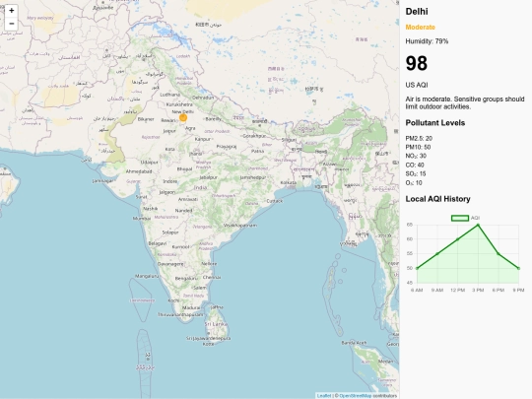Click Sri Lanka label on the map
The width and height of the screenshot is (532, 399).
[x=216, y=324]
